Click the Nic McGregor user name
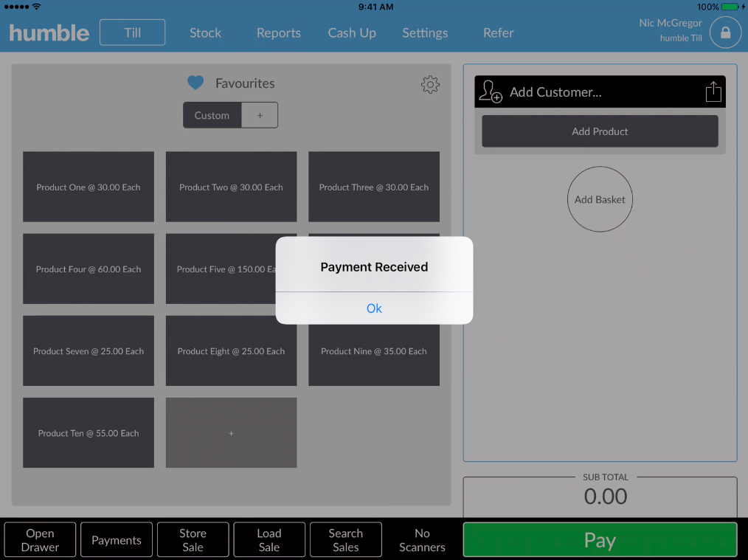This screenshot has width=748, height=560. 671,23
